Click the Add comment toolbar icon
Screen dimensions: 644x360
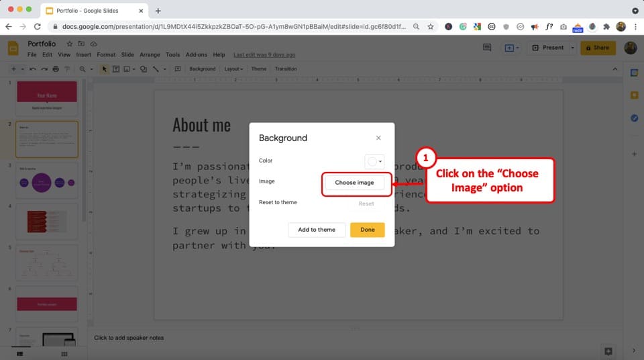tap(177, 69)
